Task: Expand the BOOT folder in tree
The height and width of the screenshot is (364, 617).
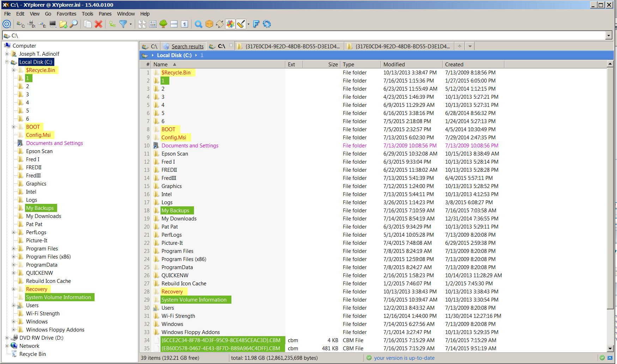Action: (13, 127)
